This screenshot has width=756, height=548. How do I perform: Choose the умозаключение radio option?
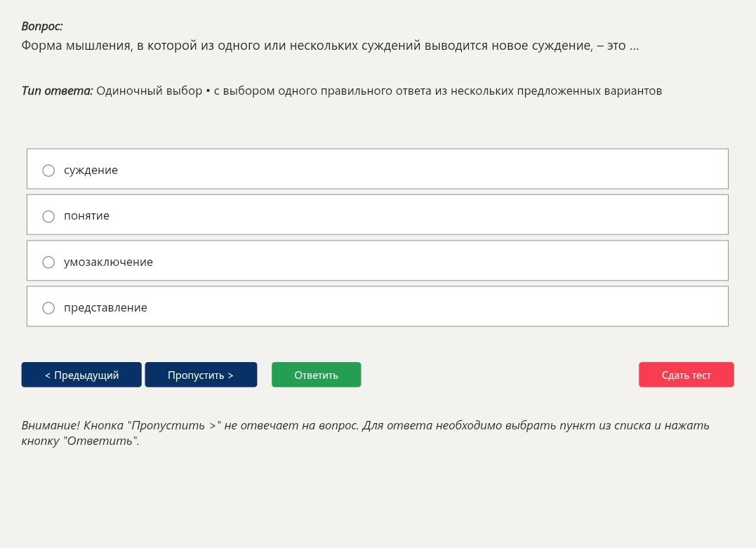pyautogui.click(x=48, y=262)
